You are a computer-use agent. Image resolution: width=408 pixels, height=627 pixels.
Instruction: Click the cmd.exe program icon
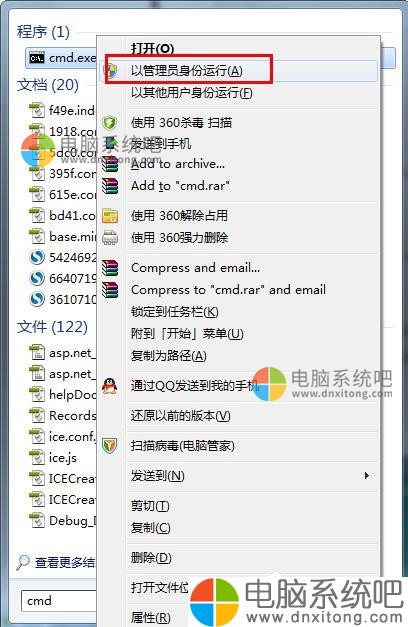[37, 58]
